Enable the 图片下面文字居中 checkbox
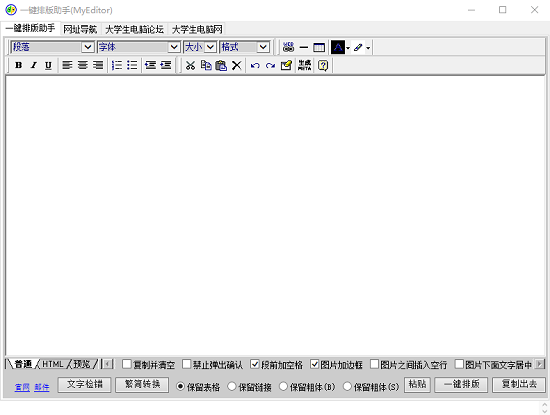Viewport: 550px width, 415px height. [x=459, y=364]
